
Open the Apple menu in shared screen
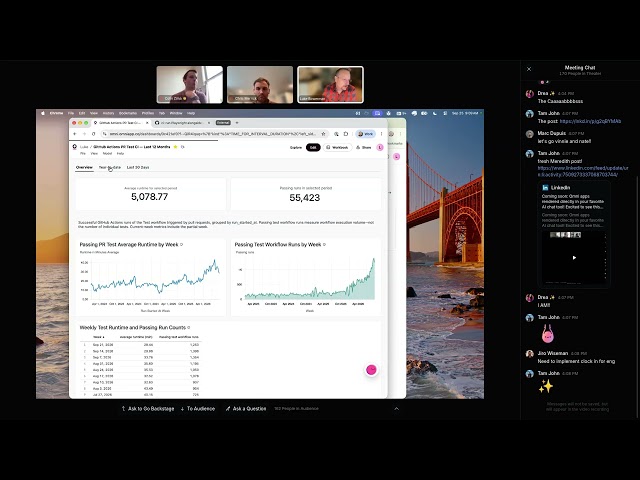(43, 113)
